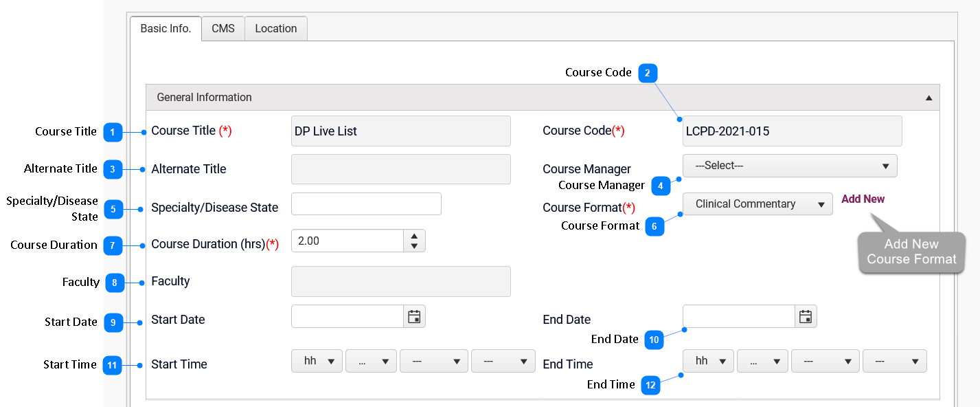Open the last End Time dropdown
This screenshot has width=980, height=407.
click(894, 361)
